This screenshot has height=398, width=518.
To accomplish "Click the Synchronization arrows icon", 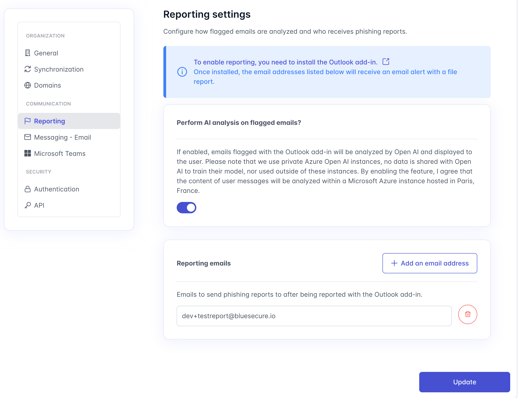I will (28, 69).
